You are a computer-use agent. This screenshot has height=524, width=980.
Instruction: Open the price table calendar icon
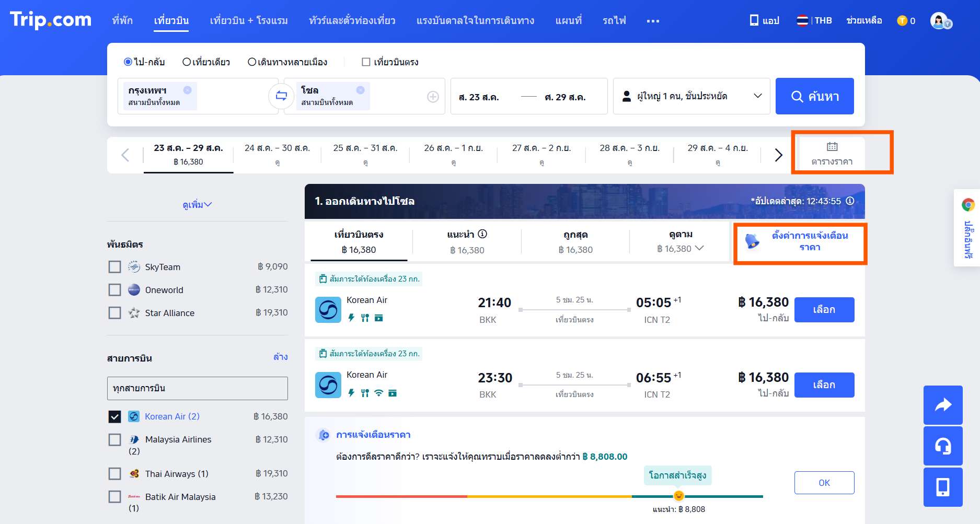click(832, 147)
